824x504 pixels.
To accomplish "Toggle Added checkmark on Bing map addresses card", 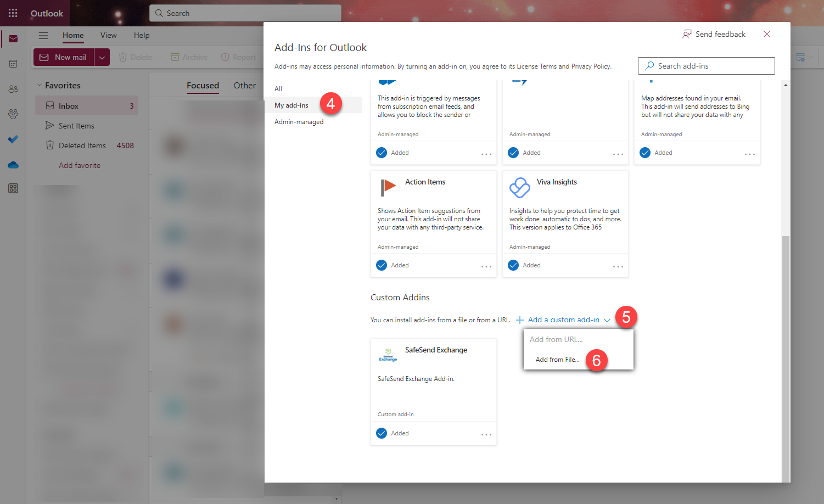I will 645,153.
